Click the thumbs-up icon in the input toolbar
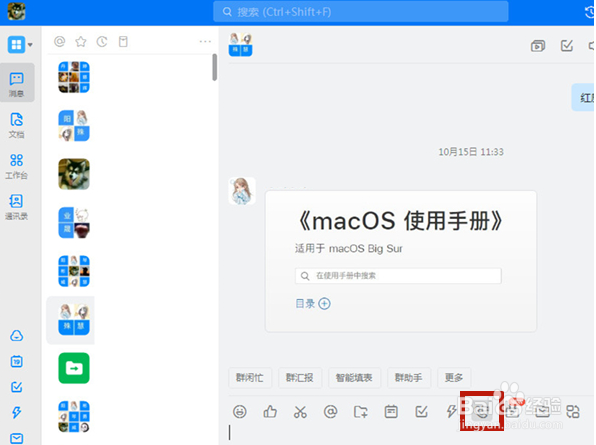Image resolution: width=596 pixels, height=445 pixels. point(270,412)
